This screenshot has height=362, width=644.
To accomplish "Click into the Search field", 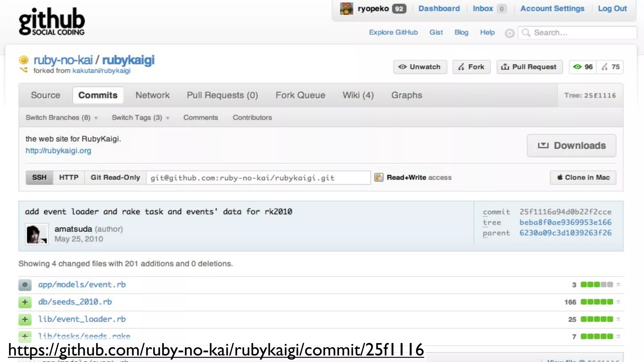I will click(577, 33).
